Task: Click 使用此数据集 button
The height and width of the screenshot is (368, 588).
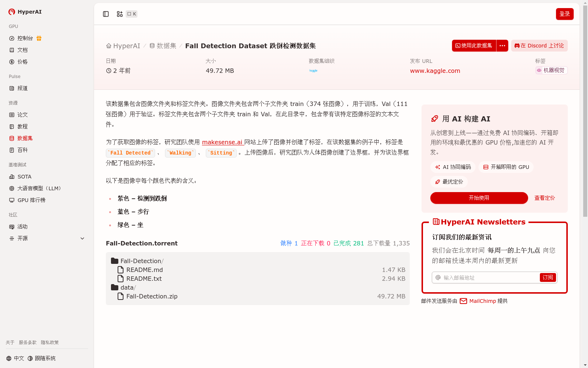Action: 474,46
